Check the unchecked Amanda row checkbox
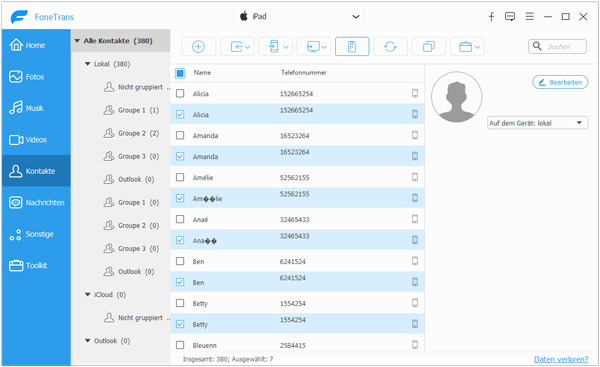Viewport: 600px width, 367px height. 180,135
